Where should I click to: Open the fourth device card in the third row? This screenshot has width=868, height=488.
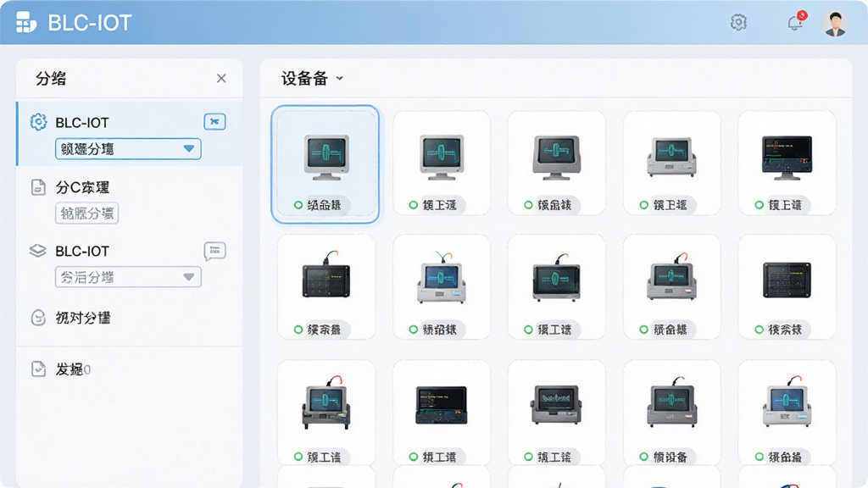(671, 413)
